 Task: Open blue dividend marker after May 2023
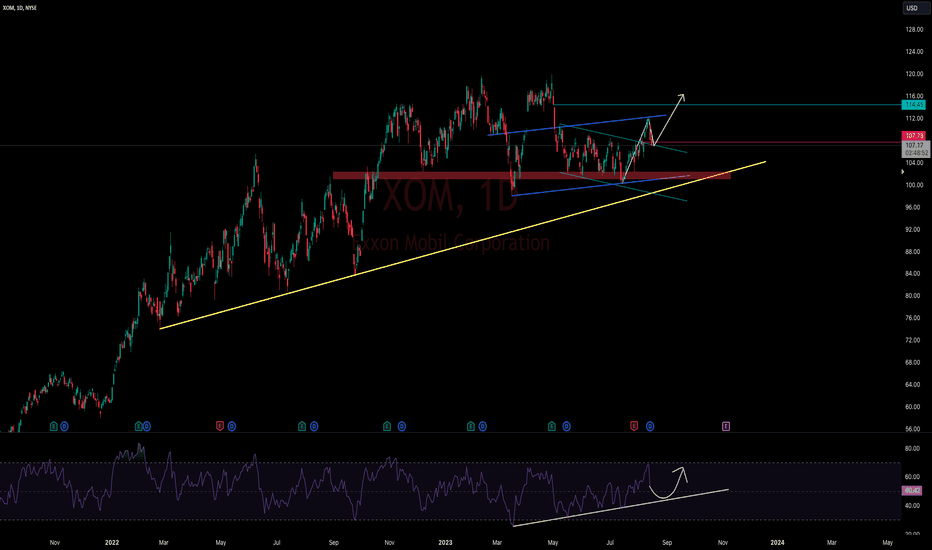(566, 426)
